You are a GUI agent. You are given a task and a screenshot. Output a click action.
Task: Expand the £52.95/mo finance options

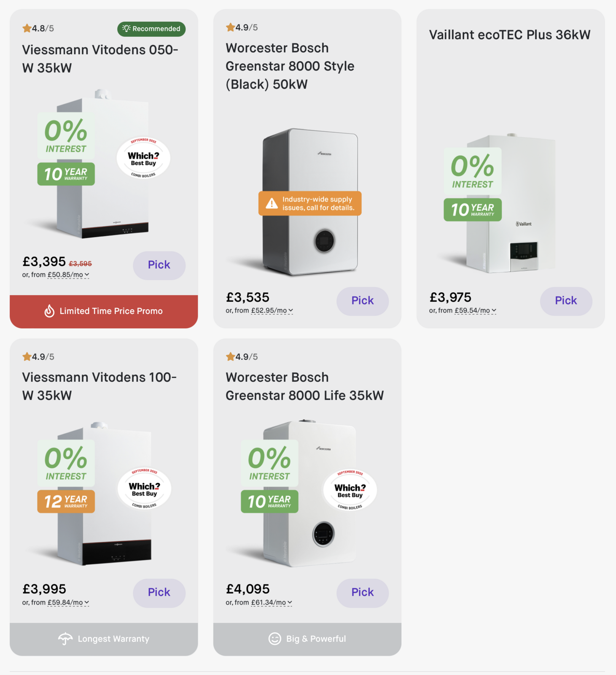click(x=272, y=310)
